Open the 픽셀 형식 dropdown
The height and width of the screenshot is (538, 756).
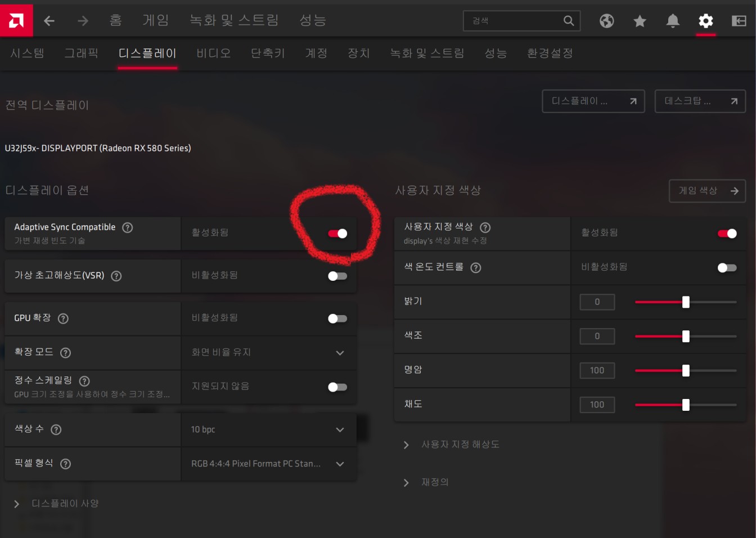(x=340, y=464)
